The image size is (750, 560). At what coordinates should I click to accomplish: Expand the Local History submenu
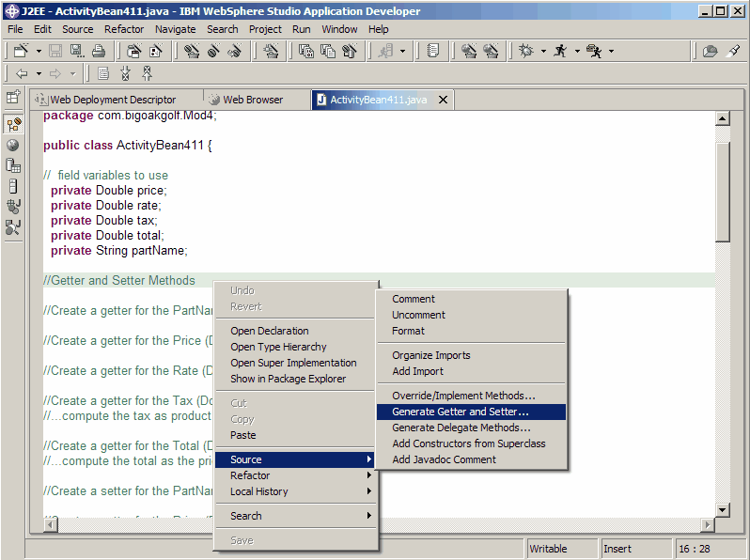(x=295, y=491)
